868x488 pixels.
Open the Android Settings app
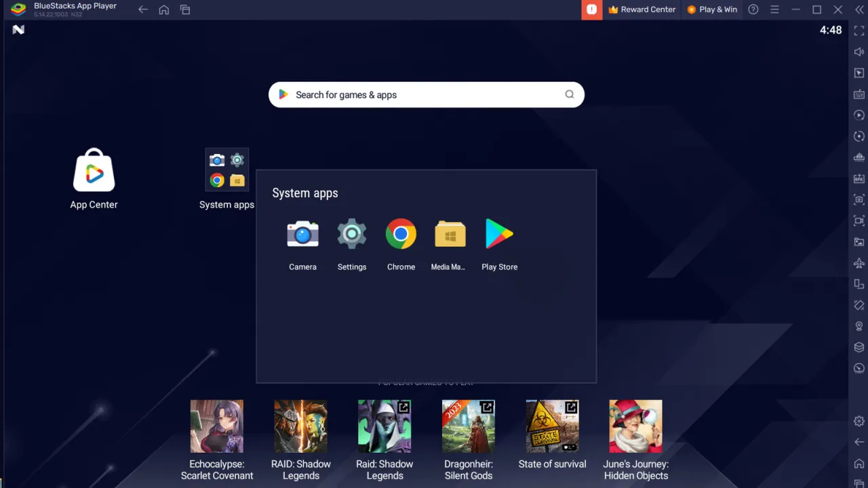[x=352, y=234]
